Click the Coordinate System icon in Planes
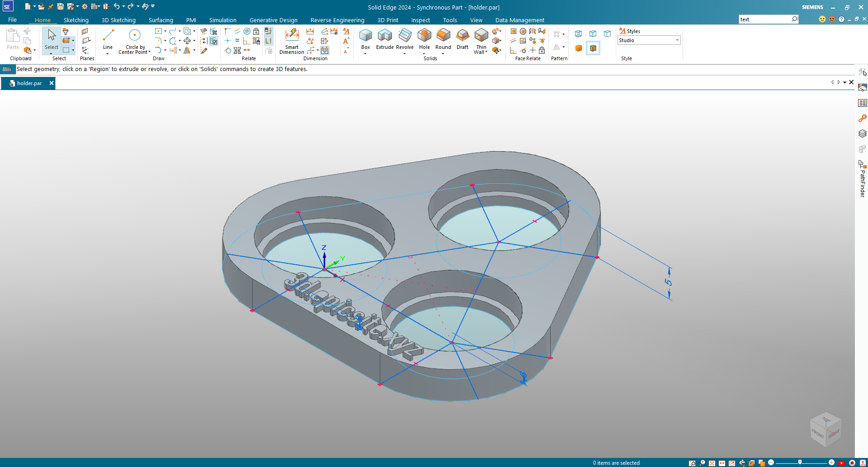The image size is (868, 467). [85, 50]
